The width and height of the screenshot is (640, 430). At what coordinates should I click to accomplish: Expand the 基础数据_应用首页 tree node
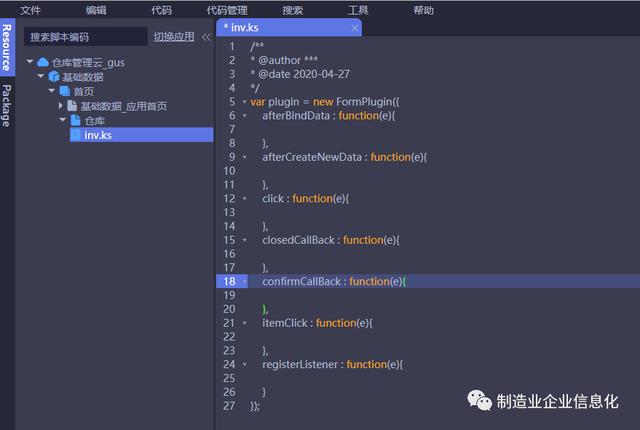pos(60,105)
